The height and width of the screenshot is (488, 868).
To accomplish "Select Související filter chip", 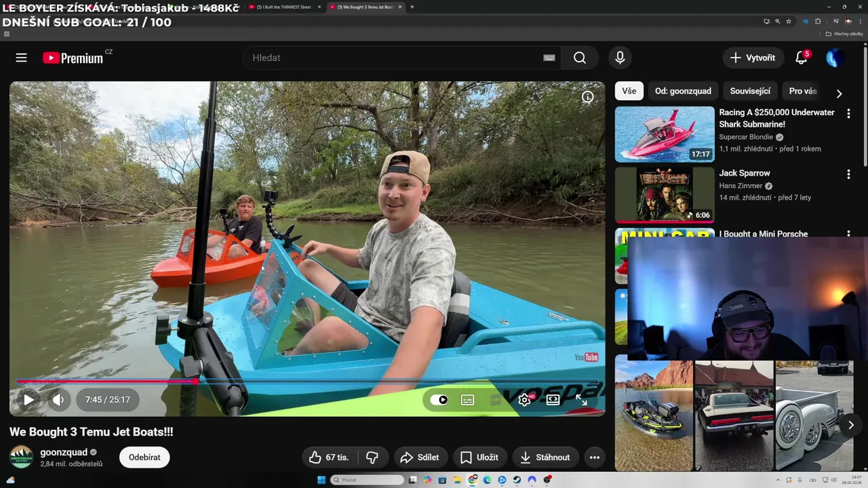I will coord(750,91).
